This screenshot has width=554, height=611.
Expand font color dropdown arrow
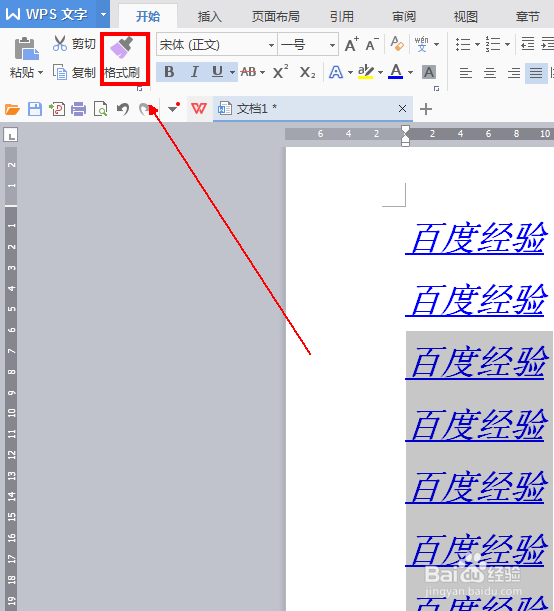click(410, 72)
